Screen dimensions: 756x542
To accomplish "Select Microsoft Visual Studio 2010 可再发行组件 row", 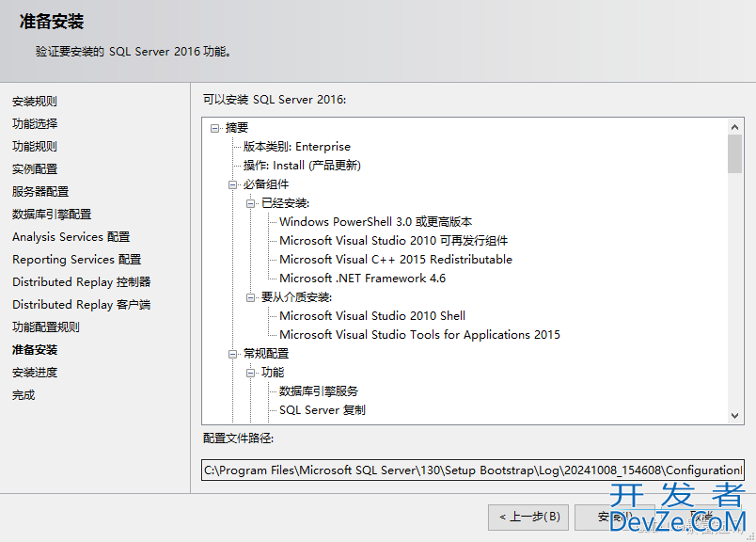I will click(x=393, y=241).
